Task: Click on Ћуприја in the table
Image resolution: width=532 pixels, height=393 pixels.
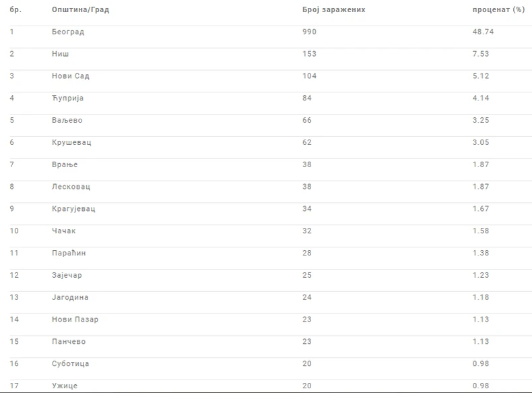Action: point(68,98)
